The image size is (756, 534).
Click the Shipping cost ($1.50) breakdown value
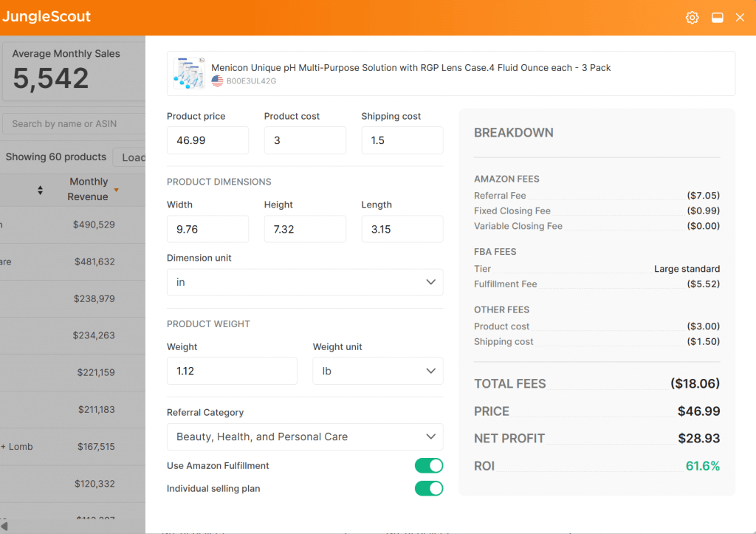pos(704,341)
